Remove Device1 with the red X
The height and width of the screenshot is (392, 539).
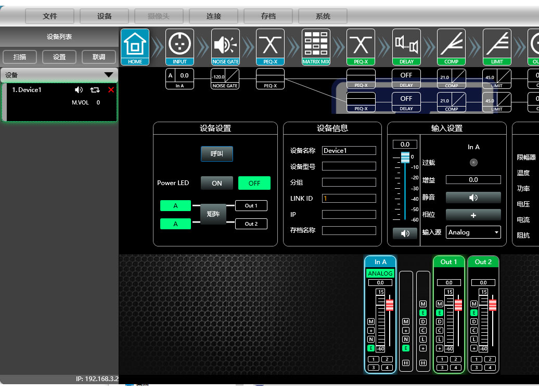[111, 90]
